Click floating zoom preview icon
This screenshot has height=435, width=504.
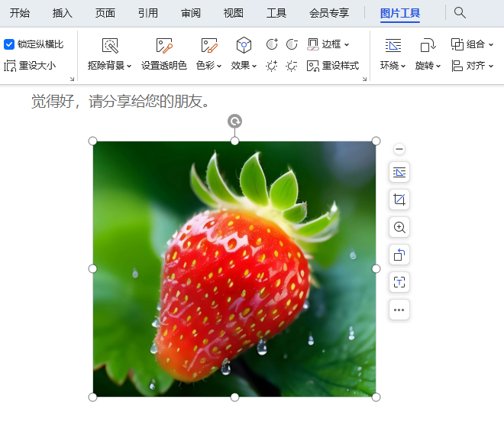click(399, 227)
